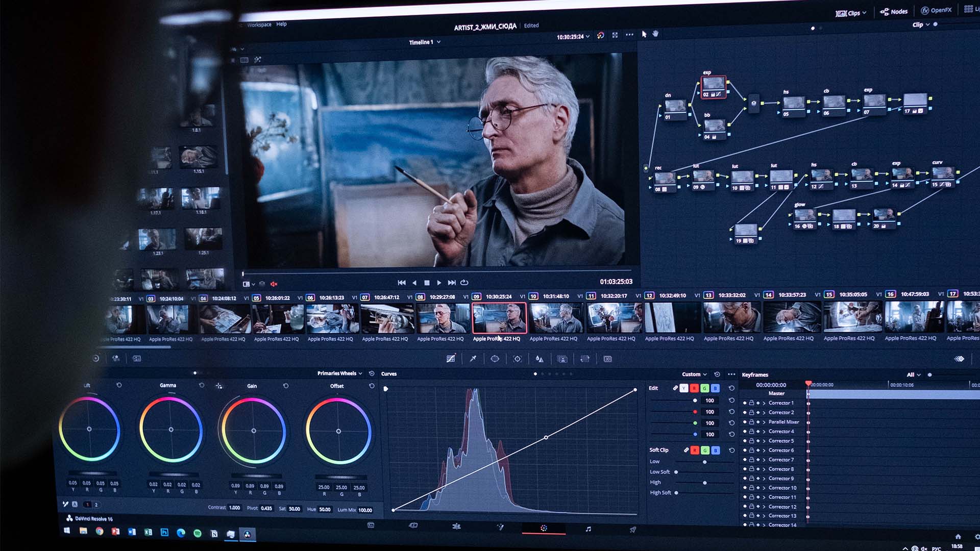This screenshot has height=551, width=980.
Task: Open the Blur/Sharpen palette icon
Action: click(540, 359)
